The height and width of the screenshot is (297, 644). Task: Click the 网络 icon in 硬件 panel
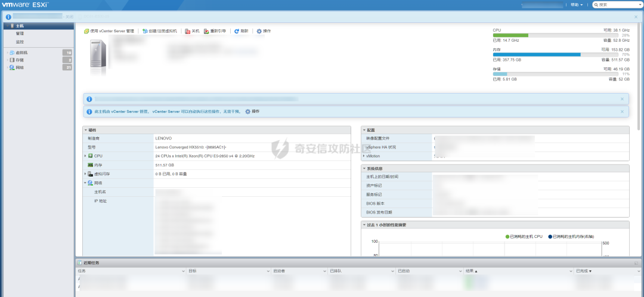click(x=91, y=183)
